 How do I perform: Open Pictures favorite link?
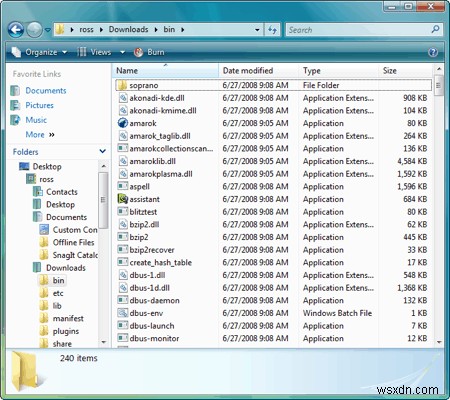[39, 105]
